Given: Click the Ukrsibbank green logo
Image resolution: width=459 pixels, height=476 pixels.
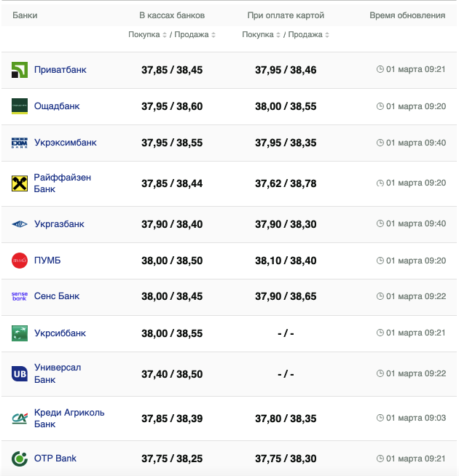Looking at the screenshot, I should pyautogui.click(x=20, y=333).
